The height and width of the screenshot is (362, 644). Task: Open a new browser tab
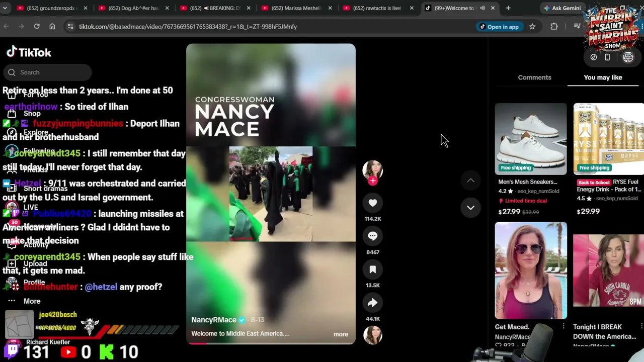point(508,8)
